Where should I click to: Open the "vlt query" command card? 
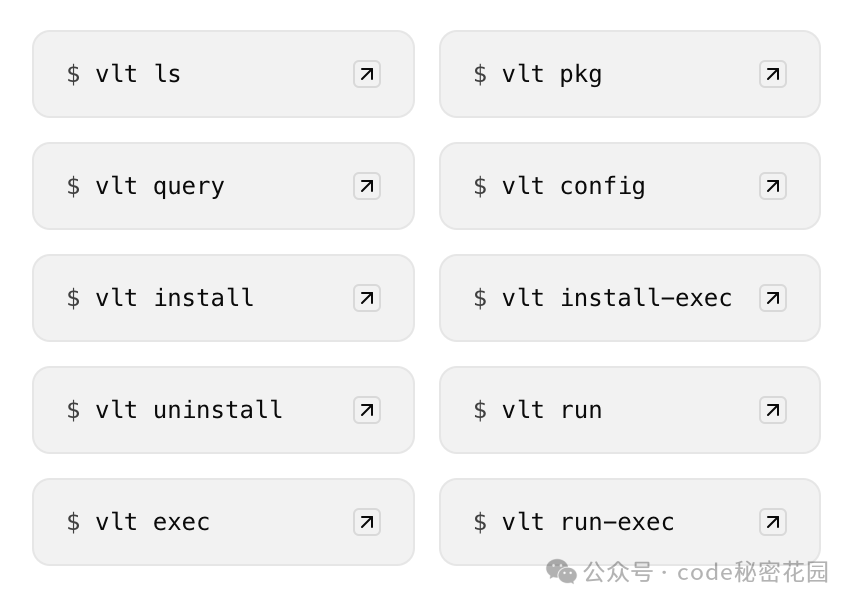(223, 186)
